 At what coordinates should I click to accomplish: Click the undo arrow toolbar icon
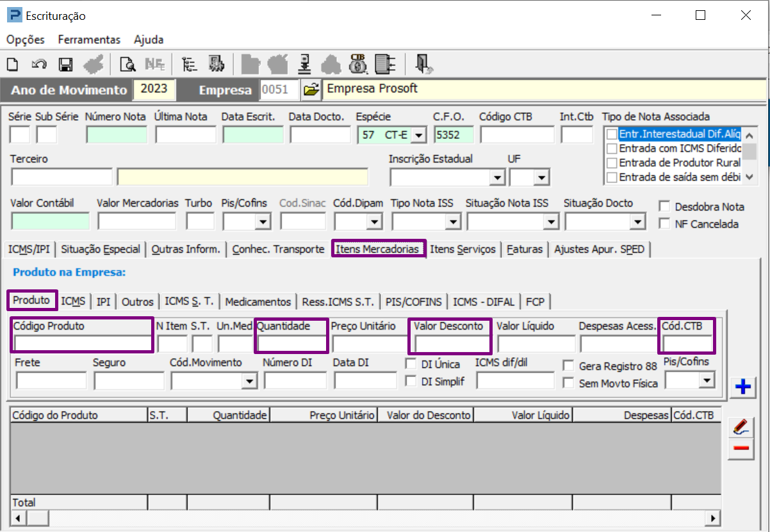click(39, 64)
